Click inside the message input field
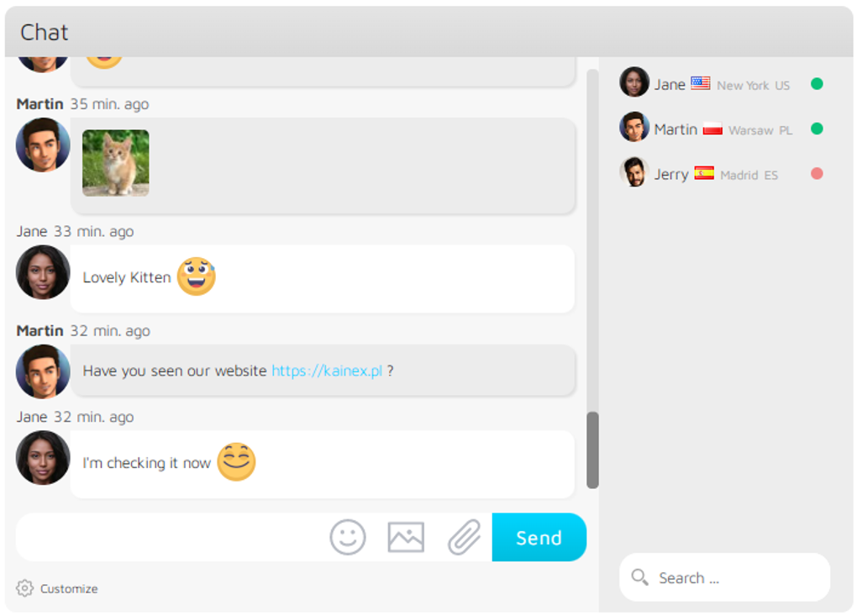Viewport: 857px width, 616px height. coord(168,537)
